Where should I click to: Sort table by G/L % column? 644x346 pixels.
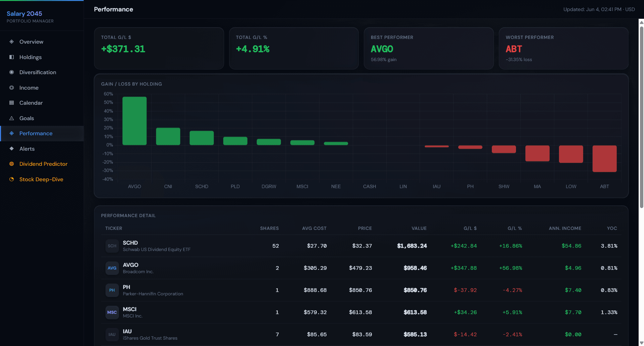[x=515, y=228]
